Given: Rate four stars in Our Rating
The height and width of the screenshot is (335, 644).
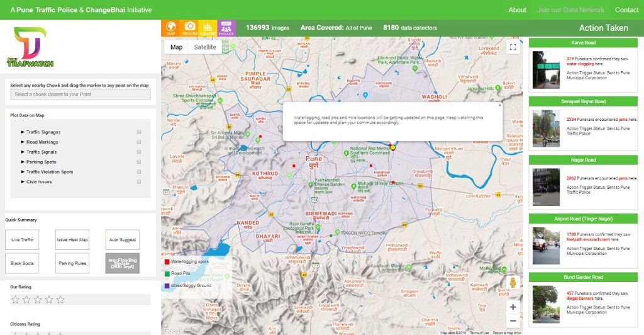Looking at the screenshot, I should (x=49, y=300).
